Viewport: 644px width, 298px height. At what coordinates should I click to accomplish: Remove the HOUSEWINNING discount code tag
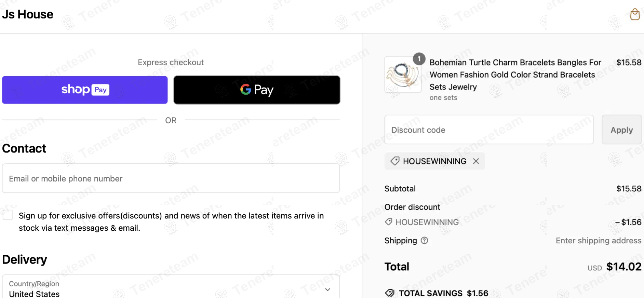[476, 161]
